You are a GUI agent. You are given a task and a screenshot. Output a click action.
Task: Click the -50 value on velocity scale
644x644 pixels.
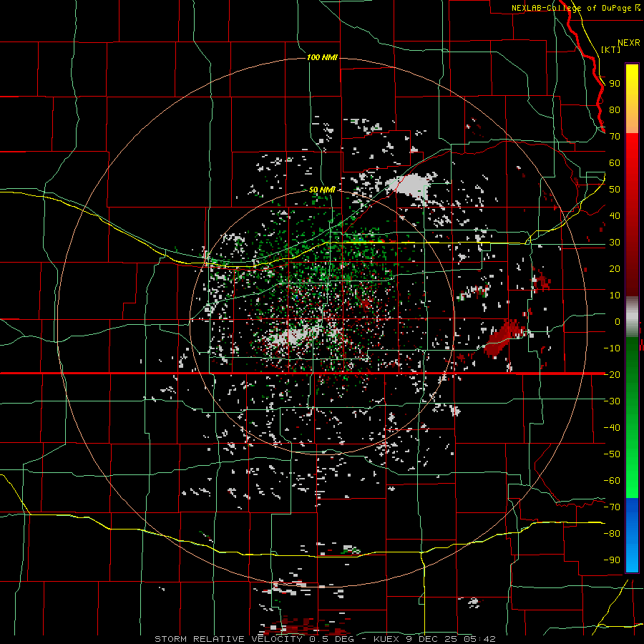point(612,454)
